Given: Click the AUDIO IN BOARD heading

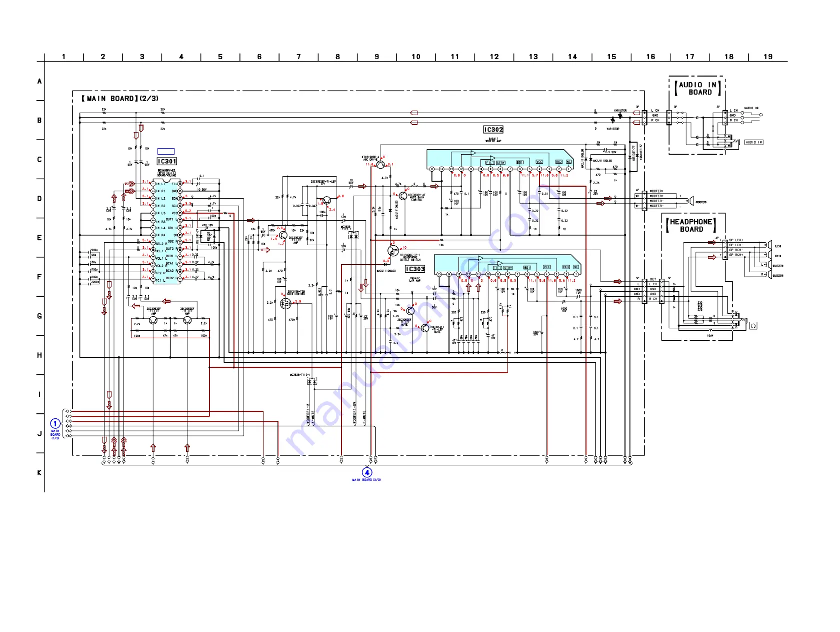Looking at the screenshot, I should tap(697, 89).
